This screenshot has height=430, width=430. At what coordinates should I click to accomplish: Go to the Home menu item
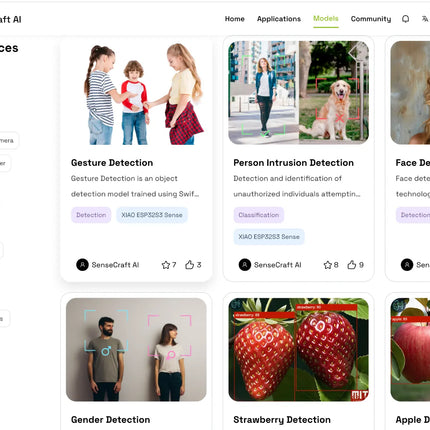[235, 19]
